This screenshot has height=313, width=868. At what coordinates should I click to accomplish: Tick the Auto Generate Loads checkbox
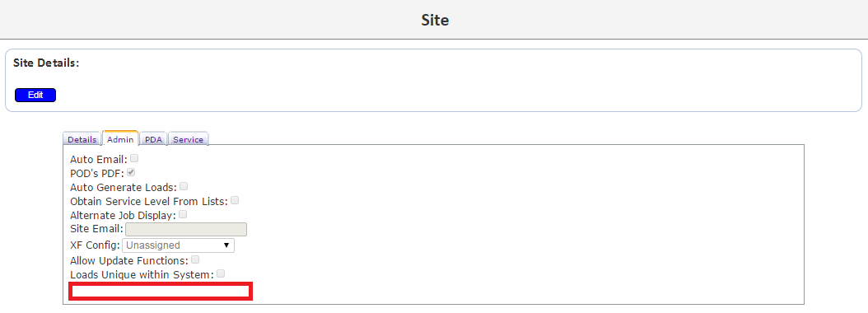[184, 186]
